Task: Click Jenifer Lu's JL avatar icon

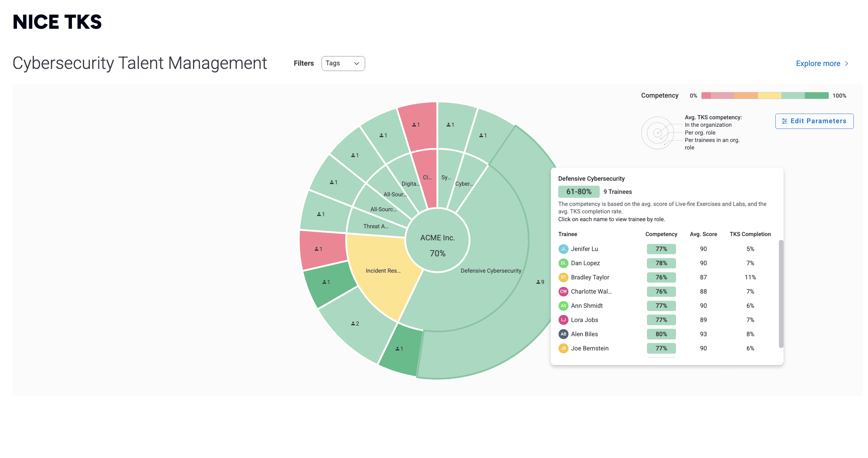Action: click(563, 249)
